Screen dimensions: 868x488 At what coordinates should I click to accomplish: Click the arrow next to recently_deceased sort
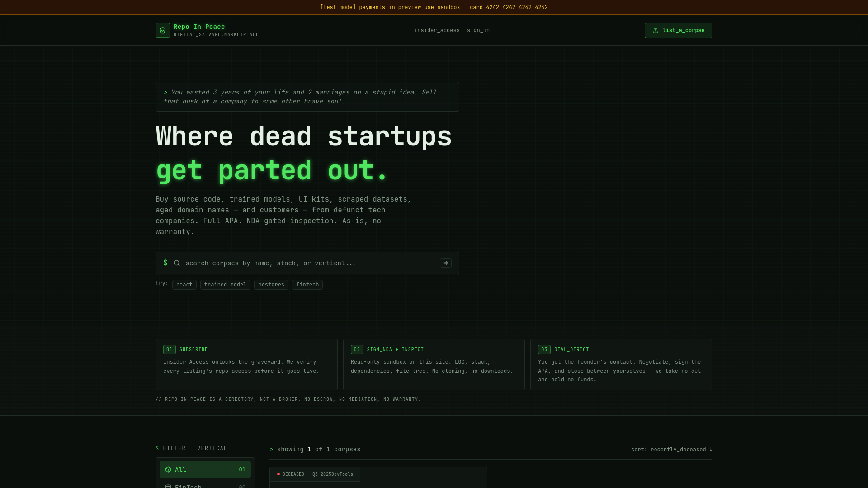coord(711,450)
